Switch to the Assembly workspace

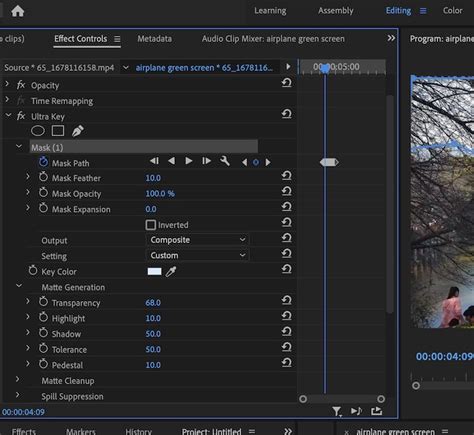point(336,11)
